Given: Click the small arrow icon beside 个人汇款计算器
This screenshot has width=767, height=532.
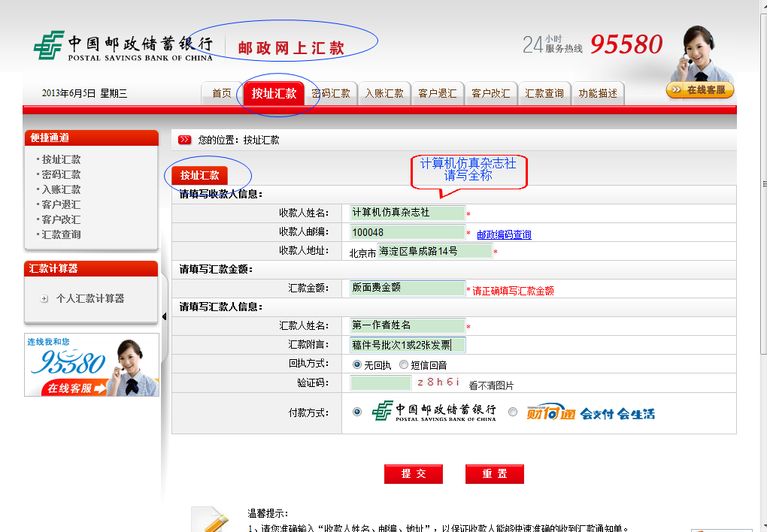Looking at the screenshot, I should coord(44,299).
